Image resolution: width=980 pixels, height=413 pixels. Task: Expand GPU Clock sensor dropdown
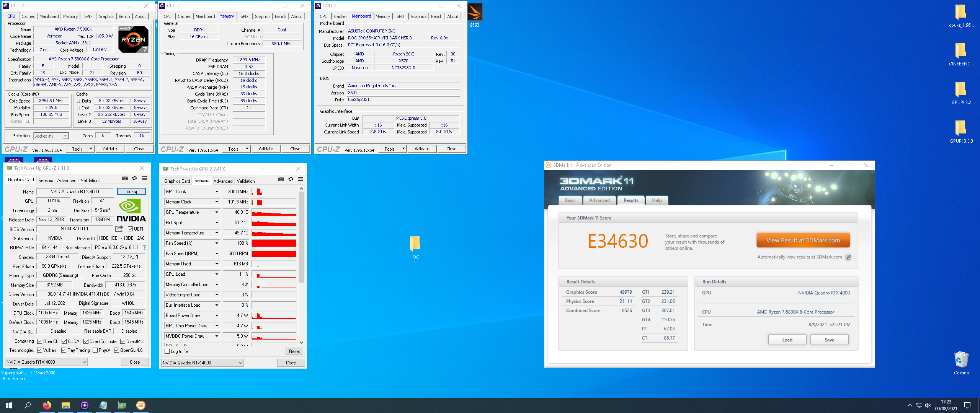point(217,192)
